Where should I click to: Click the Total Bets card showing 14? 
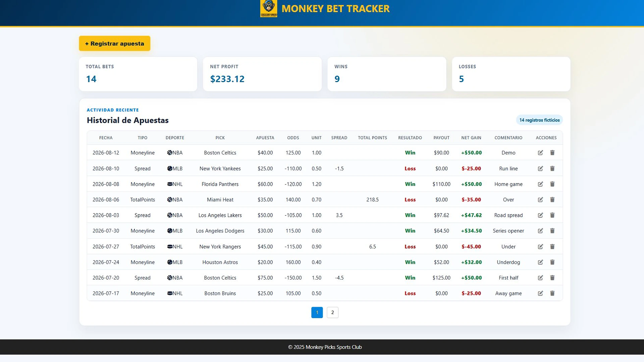pos(138,74)
